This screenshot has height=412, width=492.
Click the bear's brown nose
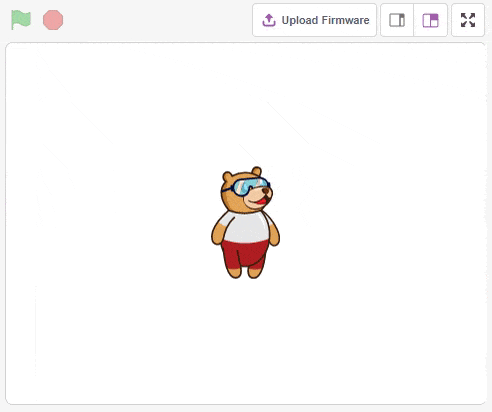tap(266, 191)
